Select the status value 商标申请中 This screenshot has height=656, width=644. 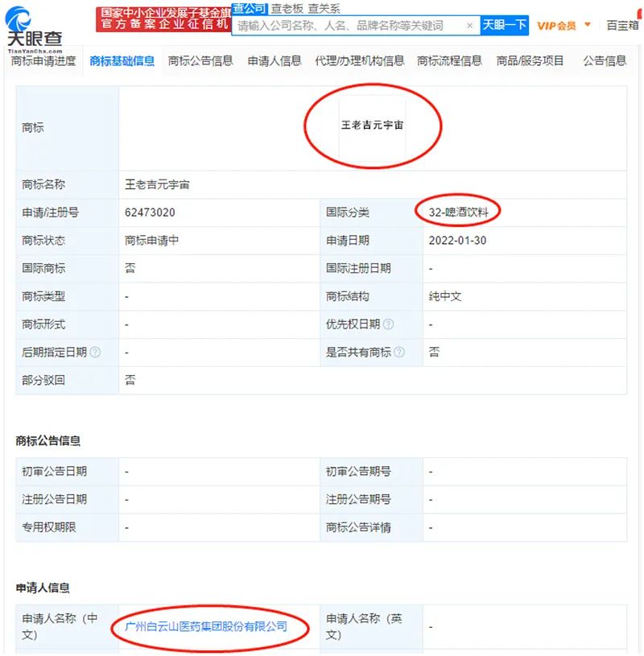pos(151,241)
